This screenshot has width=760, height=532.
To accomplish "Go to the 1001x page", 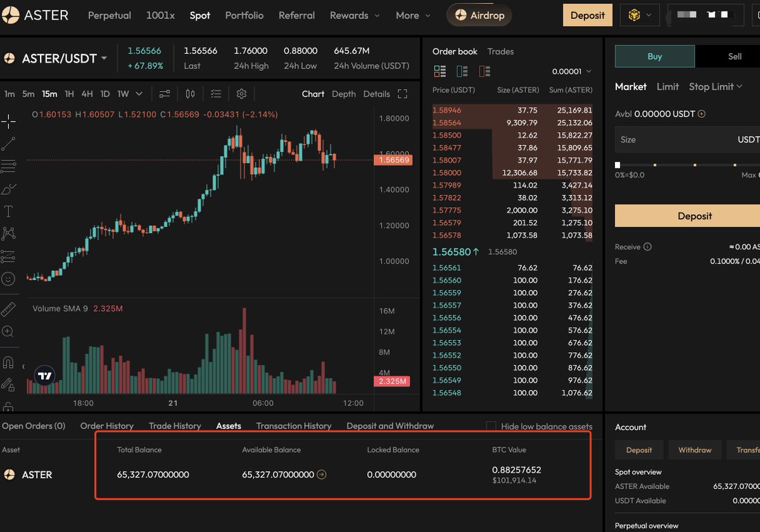I will pos(160,15).
